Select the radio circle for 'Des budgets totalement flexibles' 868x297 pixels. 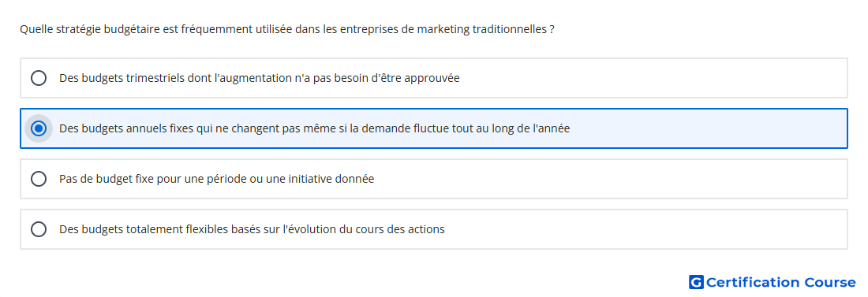coord(39,229)
